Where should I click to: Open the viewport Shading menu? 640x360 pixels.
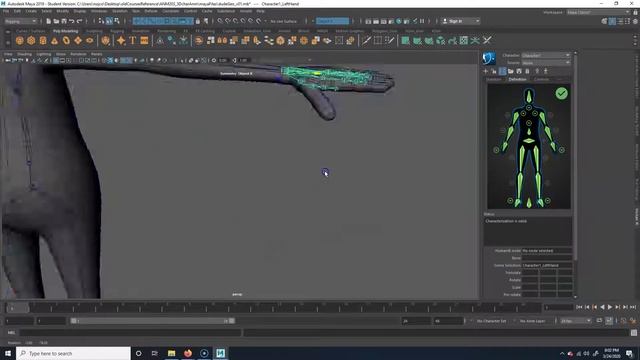(x=24, y=54)
